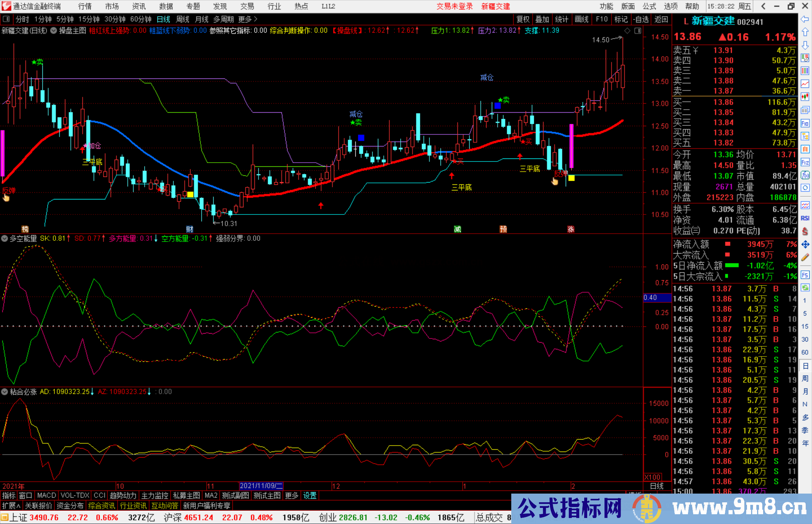This screenshot has width=812, height=524.
Task: Click the 2021/11/09 date marker on timeline
Action: [261, 486]
